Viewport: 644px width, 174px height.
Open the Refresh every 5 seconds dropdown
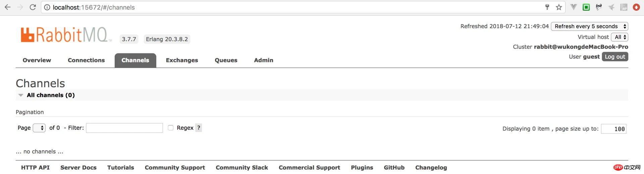click(x=590, y=26)
